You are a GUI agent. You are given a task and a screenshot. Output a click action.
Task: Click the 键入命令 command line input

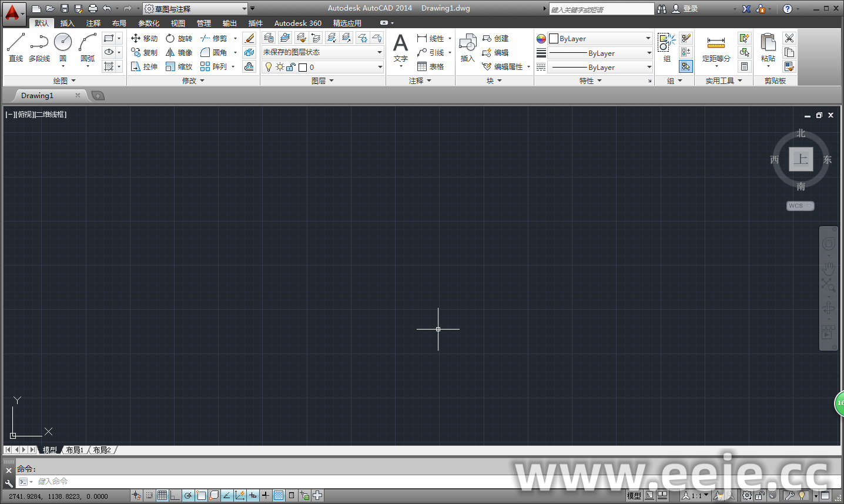point(235,482)
